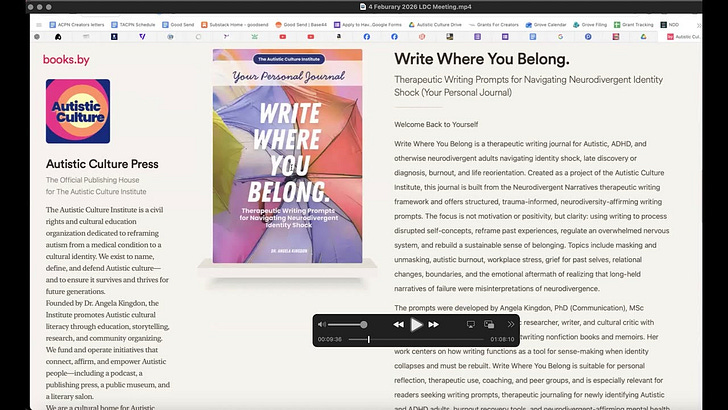Open the Grove Calendar tab
Image resolution: width=728 pixels, height=410 pixels.
[x=547, y=23]
